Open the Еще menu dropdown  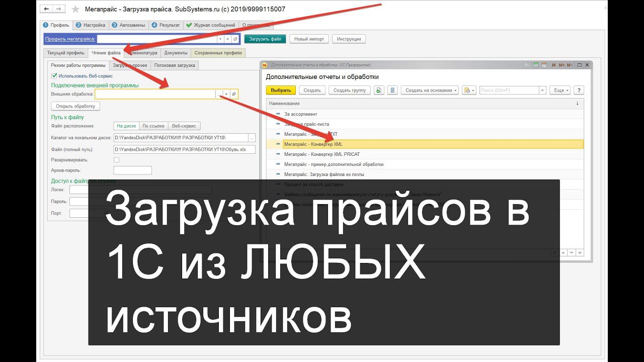point(560,90)
